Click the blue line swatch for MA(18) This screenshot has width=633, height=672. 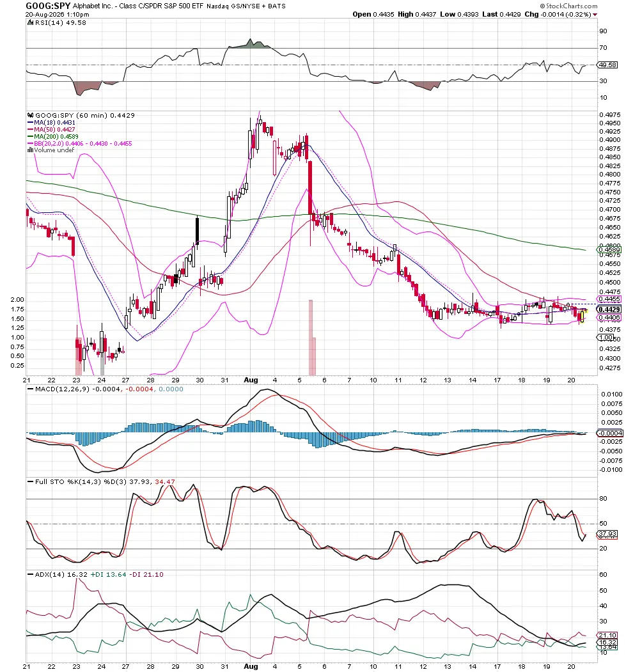[30, 123]
